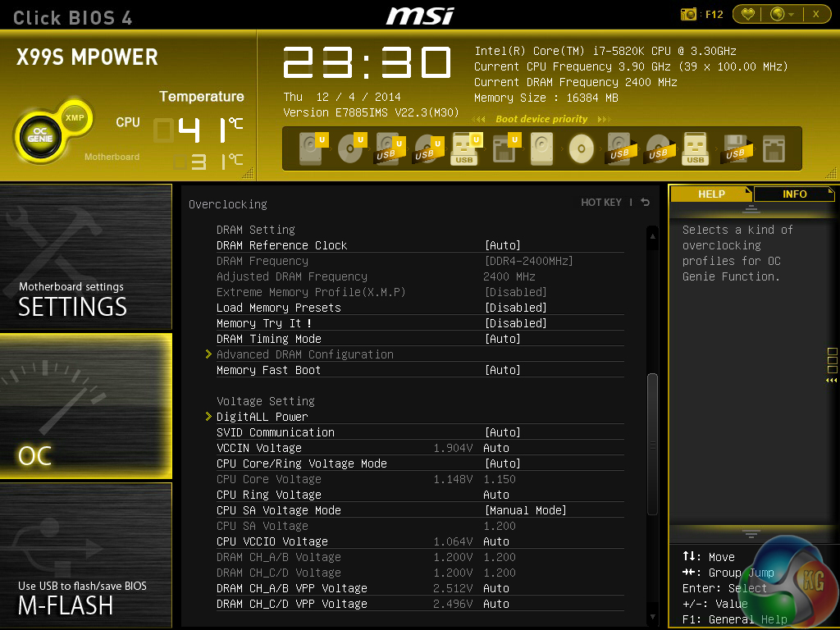
Task: Select the UEFI USB key boot device
Action: tap(467, 148)
